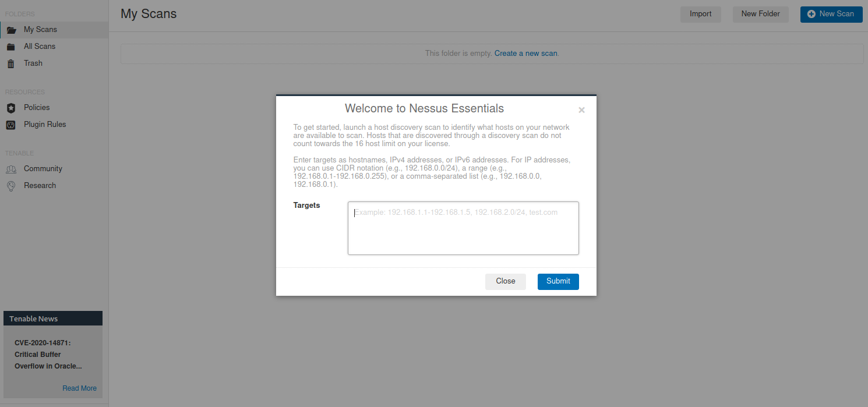Click the All Scans folder icon
The image size is (868, 407).
[10, 47]
